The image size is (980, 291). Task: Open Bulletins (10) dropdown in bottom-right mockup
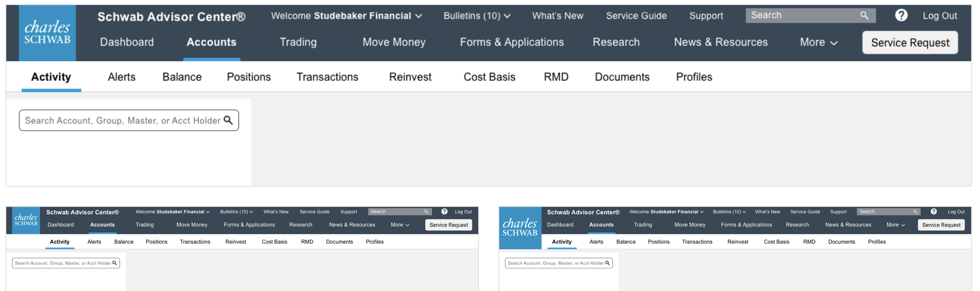729,212
